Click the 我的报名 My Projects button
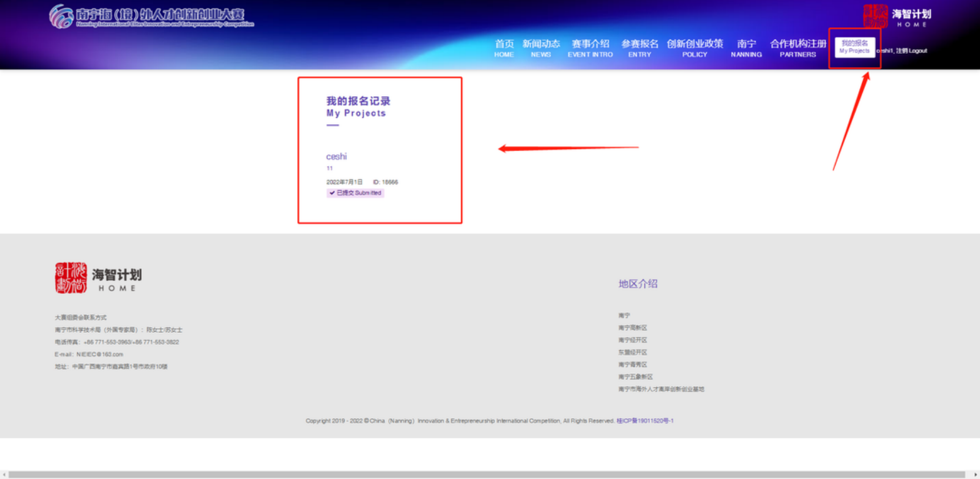This screenshot has width=980, height=479. [x=854, y=47]
